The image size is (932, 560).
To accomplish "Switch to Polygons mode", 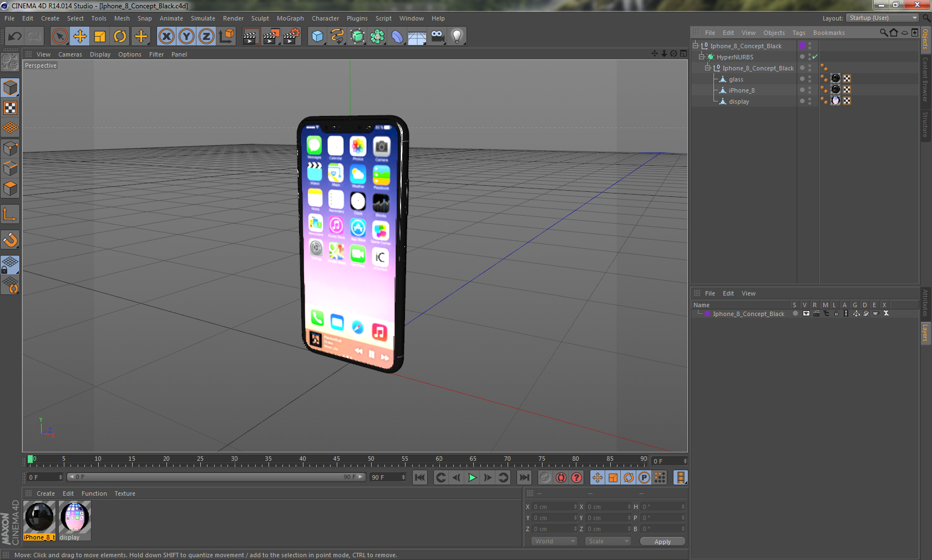I will pyautogui.click(x=10, y=189).
